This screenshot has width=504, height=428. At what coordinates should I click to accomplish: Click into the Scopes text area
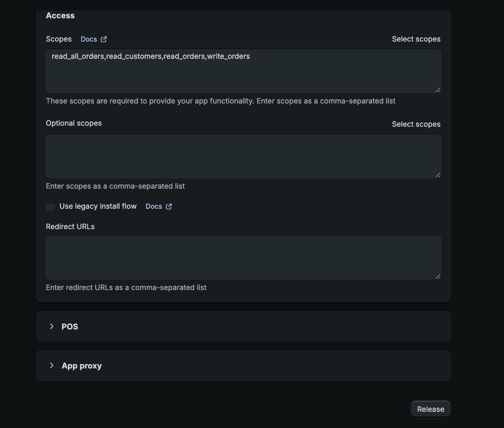243,74
